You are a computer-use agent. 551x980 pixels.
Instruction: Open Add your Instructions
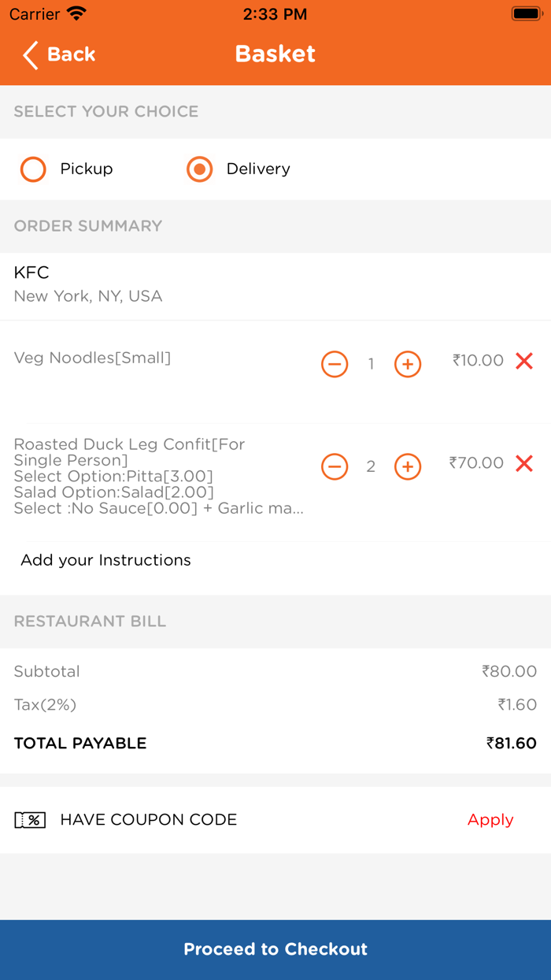[x=105, y=560]
